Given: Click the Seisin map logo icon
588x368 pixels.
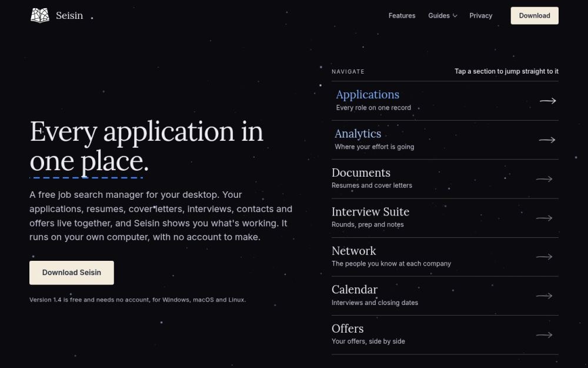Looking at the screenshot, I should click(40, 15).
